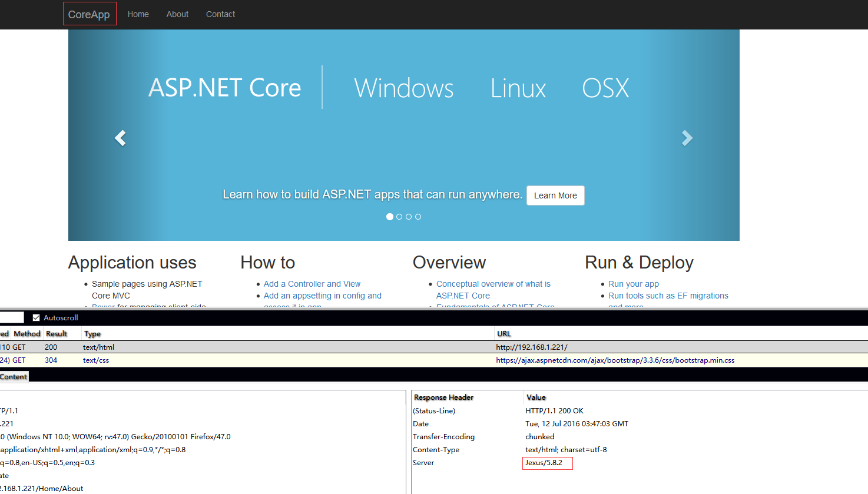This screenshot has height=494, width=868.
Task: Toggle the Autoscroll checkbox
Action: 37,318
